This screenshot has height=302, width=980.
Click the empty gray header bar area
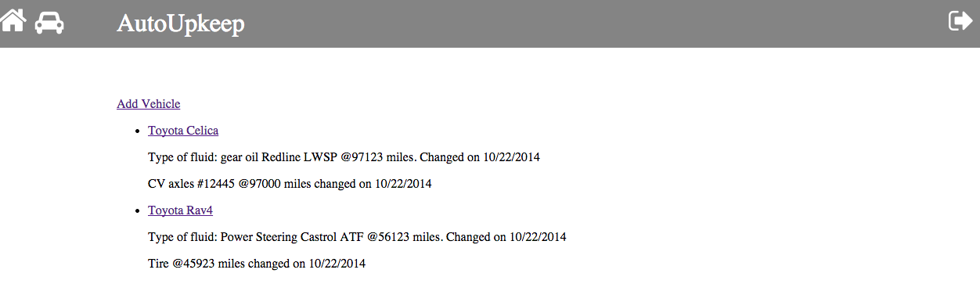click(x=595, y=23)
